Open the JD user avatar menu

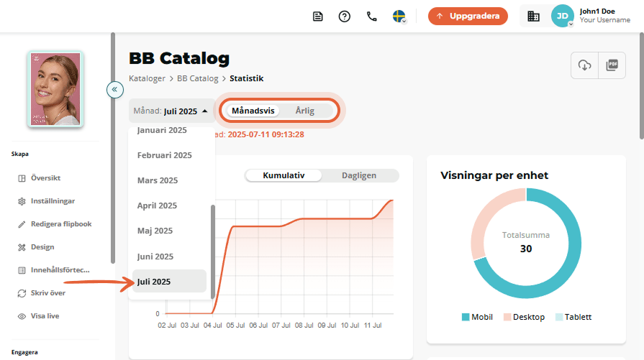tap(562, 16)
